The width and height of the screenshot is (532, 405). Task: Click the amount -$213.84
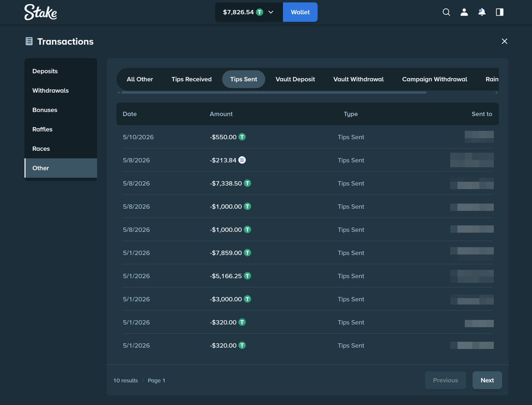tap(223, 160)
